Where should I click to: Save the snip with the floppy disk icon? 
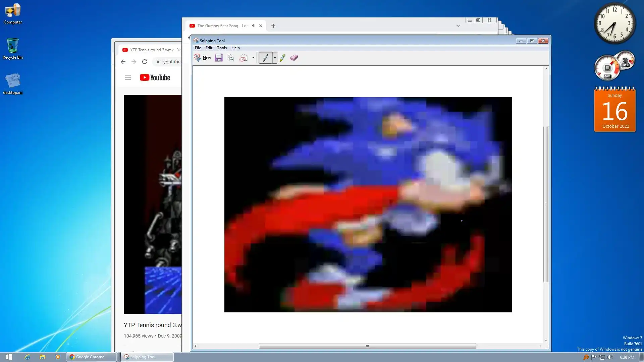(218, 58)
